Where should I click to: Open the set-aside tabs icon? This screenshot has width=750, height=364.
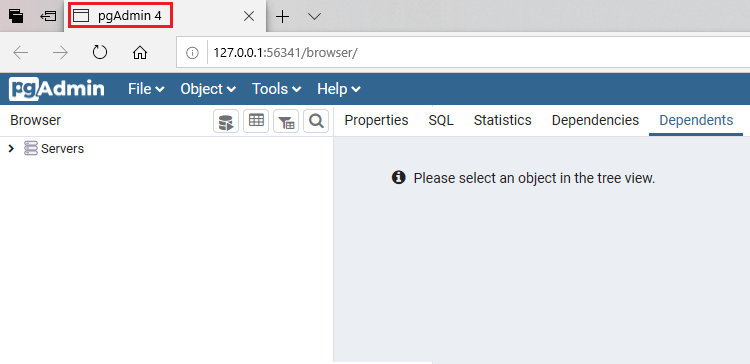click(x=48, y=16)
